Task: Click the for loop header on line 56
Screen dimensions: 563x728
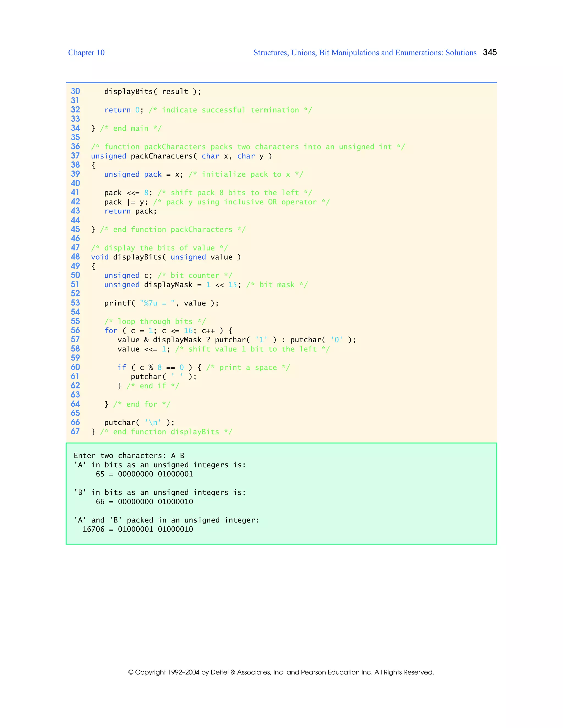Action: [x=168, y=331]
